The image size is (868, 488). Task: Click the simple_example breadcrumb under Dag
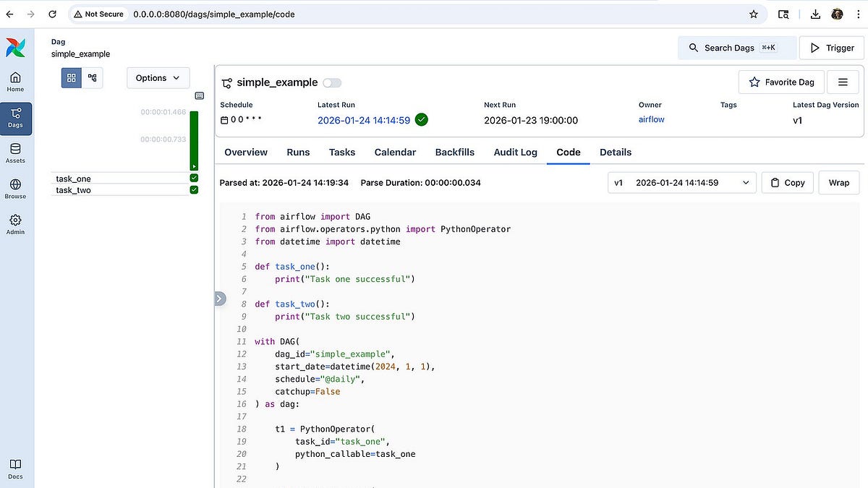click(x=80, y=54)
